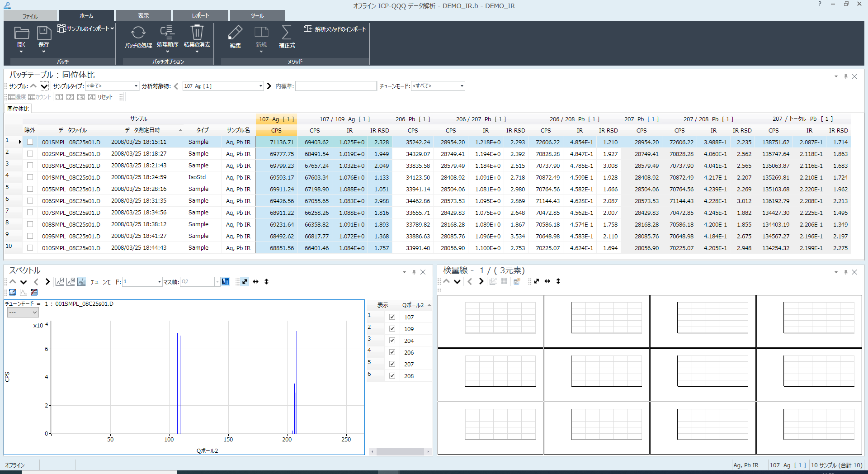Check the exclude box for 007SMPL_08C25s01.D

point(30,213)
